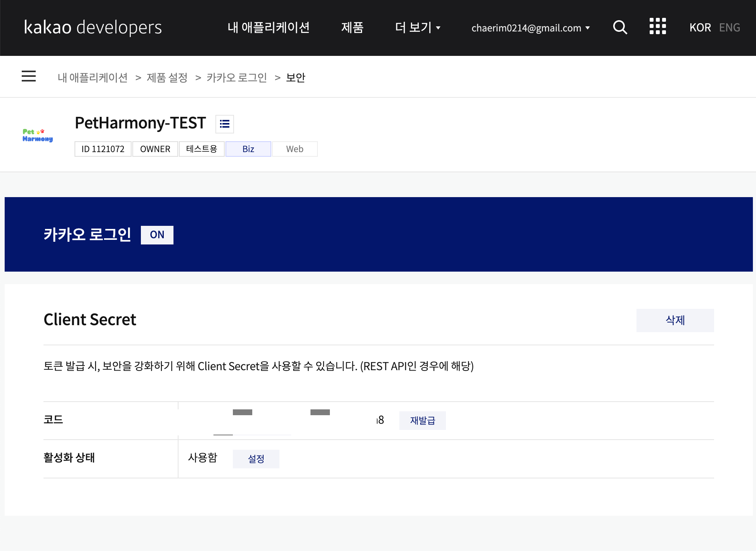Viewport: 756px width, 551px height.
Task: Open the app list icon beside PetHarmony-TEST
Action: (225, 124)
